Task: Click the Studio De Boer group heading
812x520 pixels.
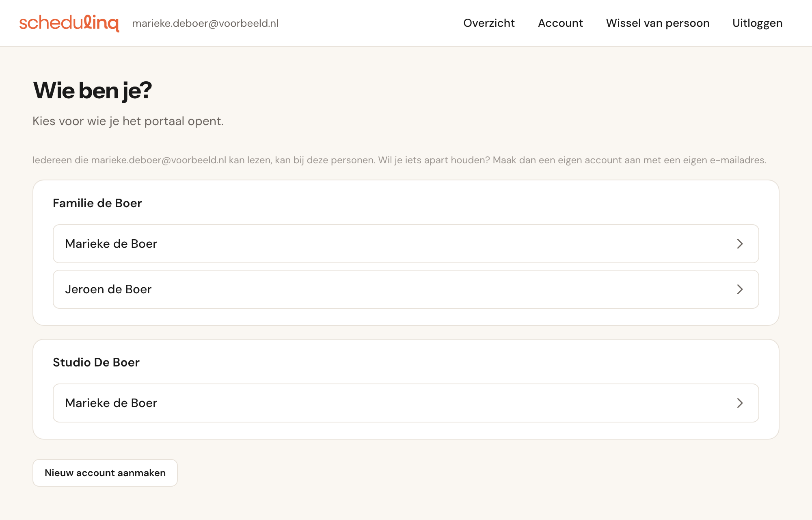Action: pos(96,362)
